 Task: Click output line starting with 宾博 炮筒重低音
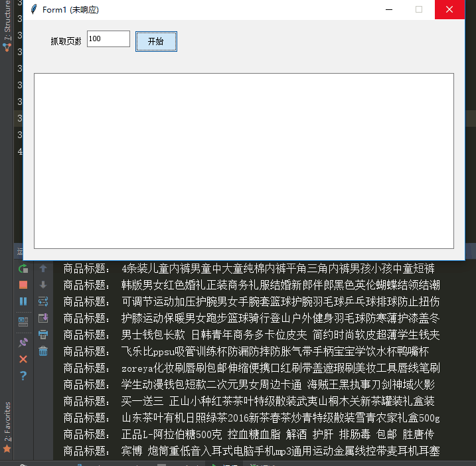(x=252, y=451)
